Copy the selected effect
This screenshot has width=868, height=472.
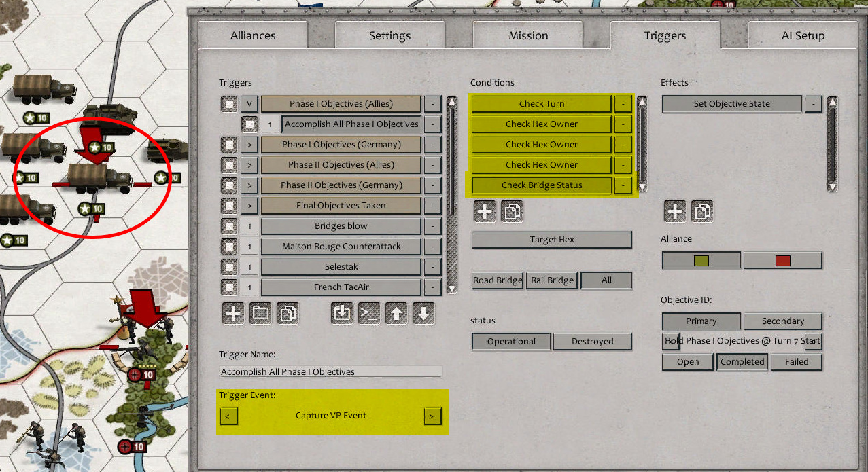(702, 211)
